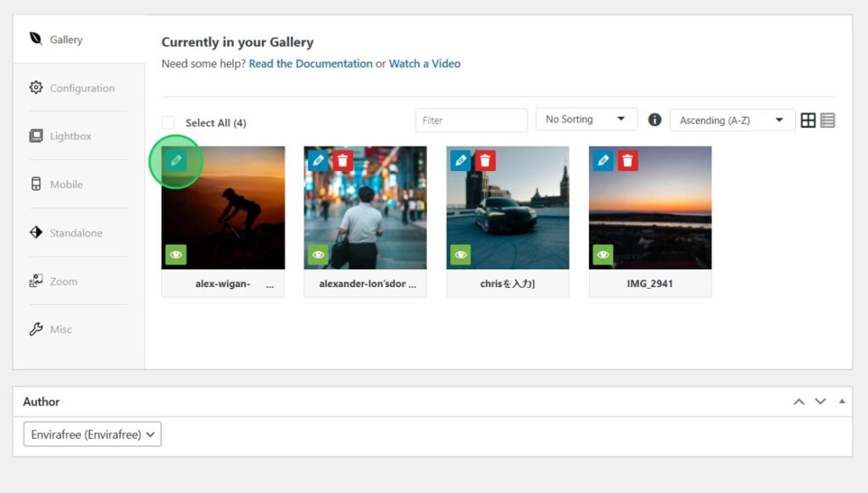
Task: Switch to the Lightbox tab
Action: click(70, 136)
